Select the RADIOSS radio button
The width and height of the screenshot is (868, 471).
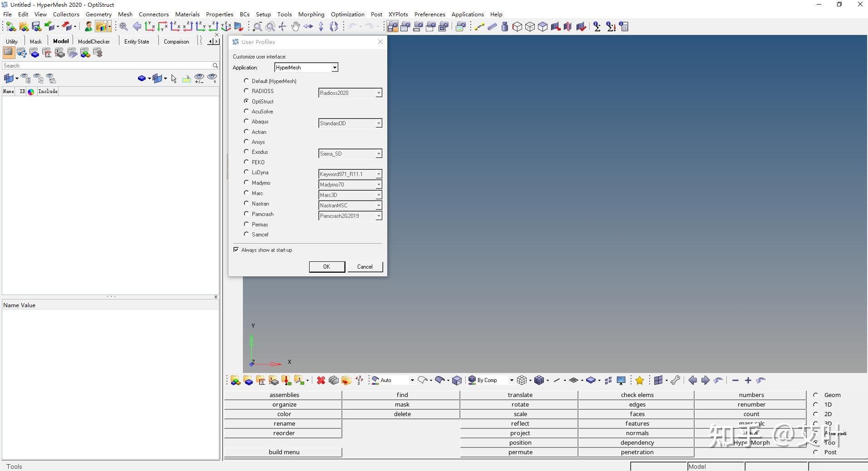(x=247, y=91)
